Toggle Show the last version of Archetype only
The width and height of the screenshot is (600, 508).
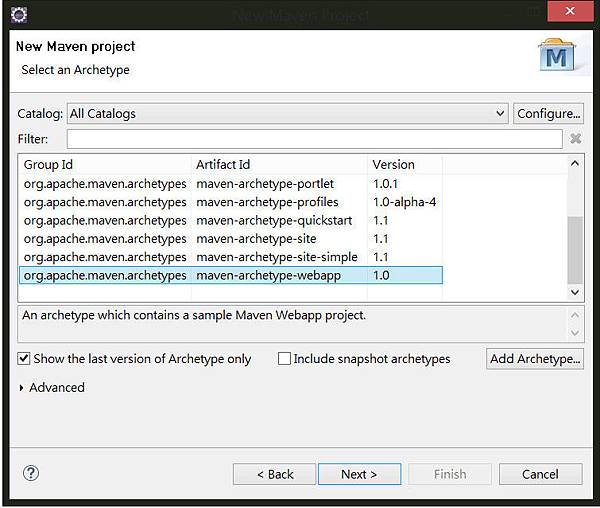click(x=24, y=359)
